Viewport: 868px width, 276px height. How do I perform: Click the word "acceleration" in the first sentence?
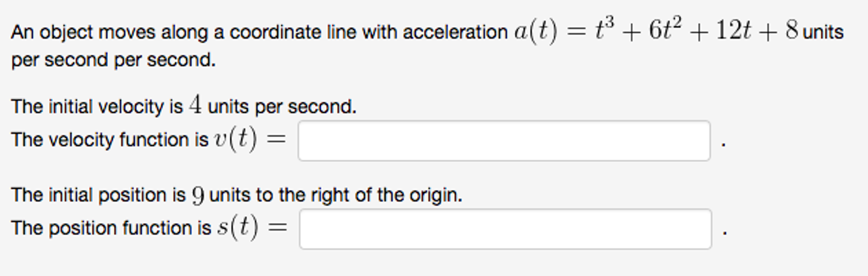click(x=455, y=32)
